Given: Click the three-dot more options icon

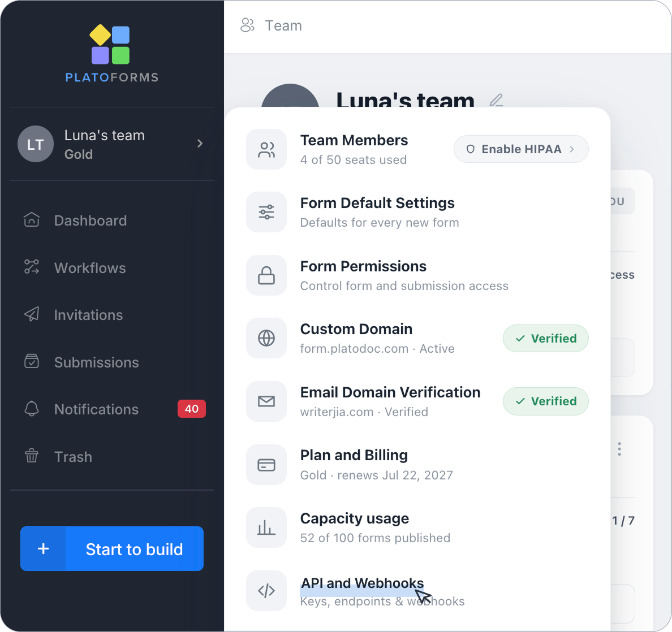Looking at the screenshot, I should point(619,449).
